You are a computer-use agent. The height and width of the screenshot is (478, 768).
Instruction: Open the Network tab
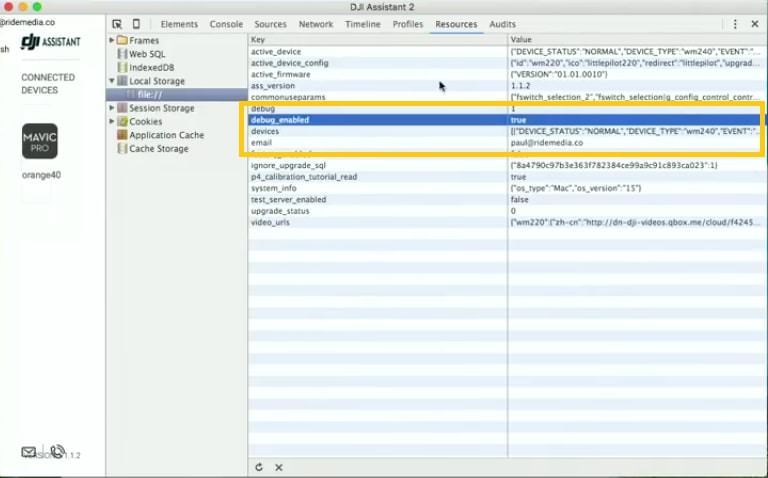(316, 24)
